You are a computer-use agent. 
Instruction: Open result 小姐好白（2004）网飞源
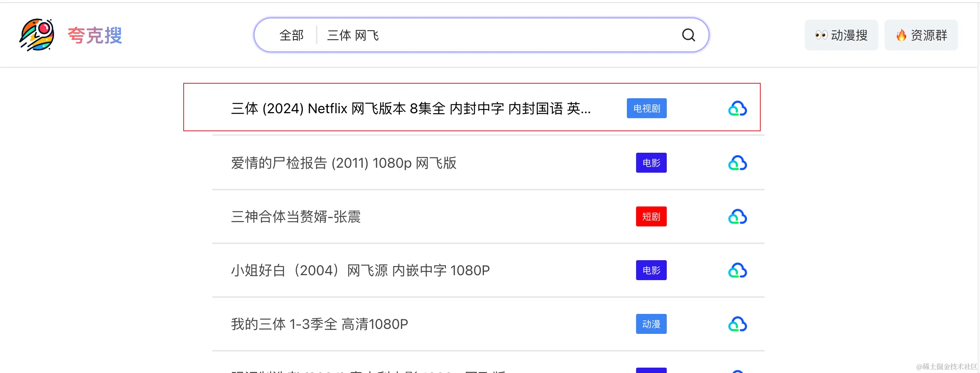click(360, 271)
